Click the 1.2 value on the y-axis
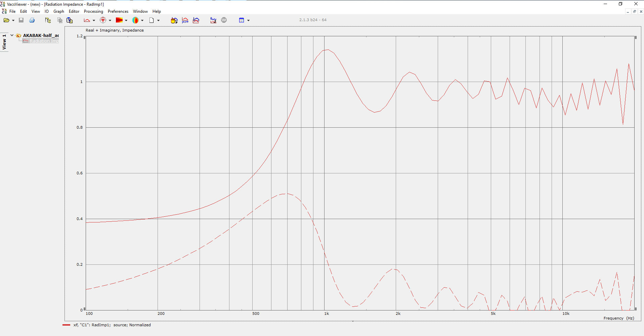 pyautogui.click(x=80, y=36)
